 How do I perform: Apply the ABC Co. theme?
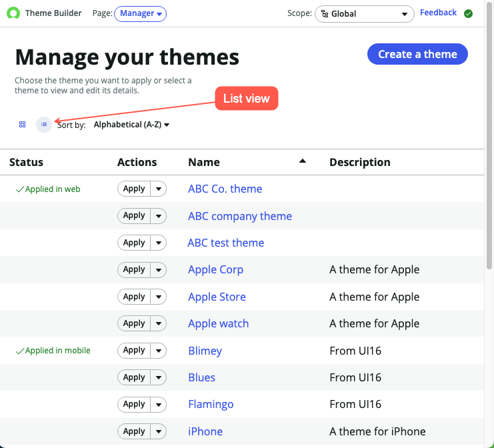pyautogui.click(x=134, y=189)
